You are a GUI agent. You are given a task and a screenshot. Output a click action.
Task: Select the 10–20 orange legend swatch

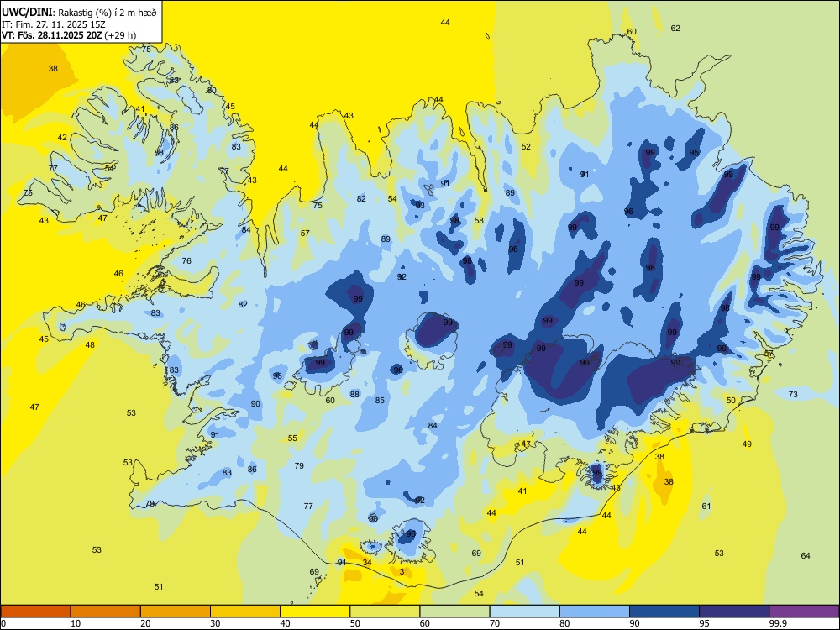pyautogui.click(x=106, y=612)
